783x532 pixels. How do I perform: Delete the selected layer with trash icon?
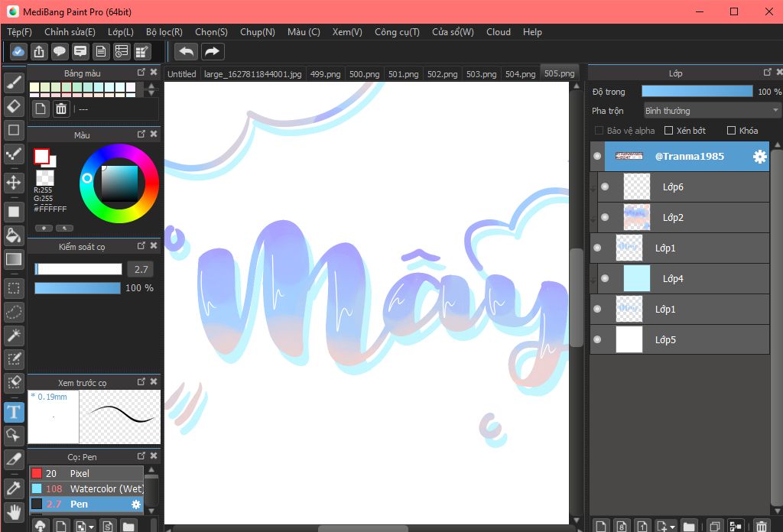[x=761, y=526]
